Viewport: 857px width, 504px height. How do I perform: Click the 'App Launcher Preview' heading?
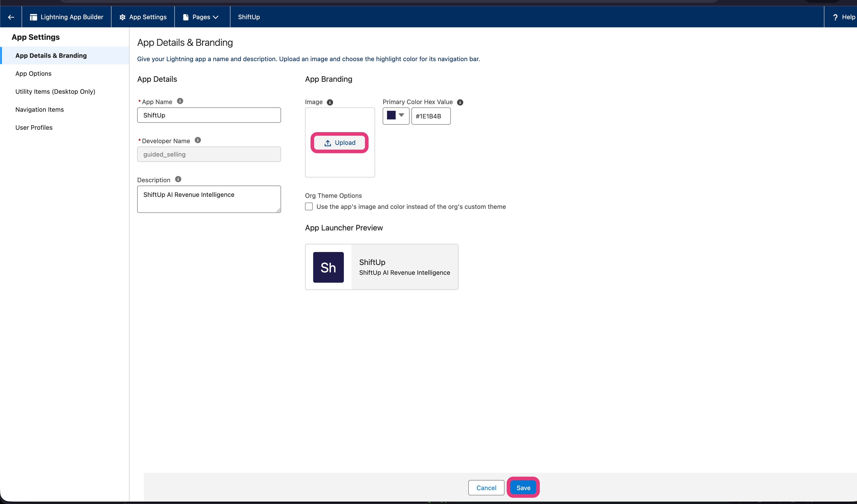344,228
